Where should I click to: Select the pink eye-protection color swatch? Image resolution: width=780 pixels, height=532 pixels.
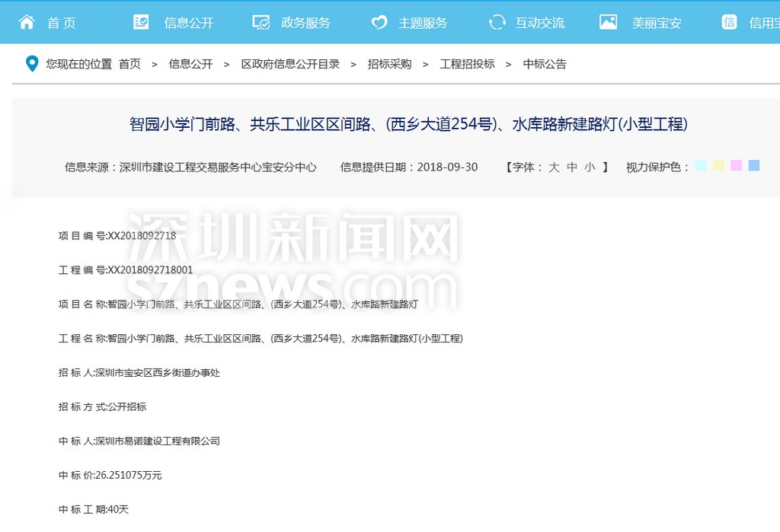tap(736, 165)
